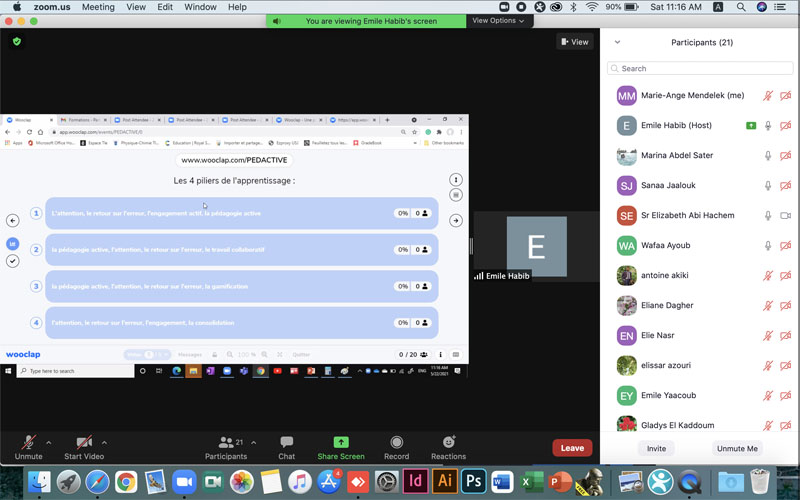This screenshot has width=800, height=500.
Task: Unmute microphone in Zoom toolbar
Action: pos(29,447)
